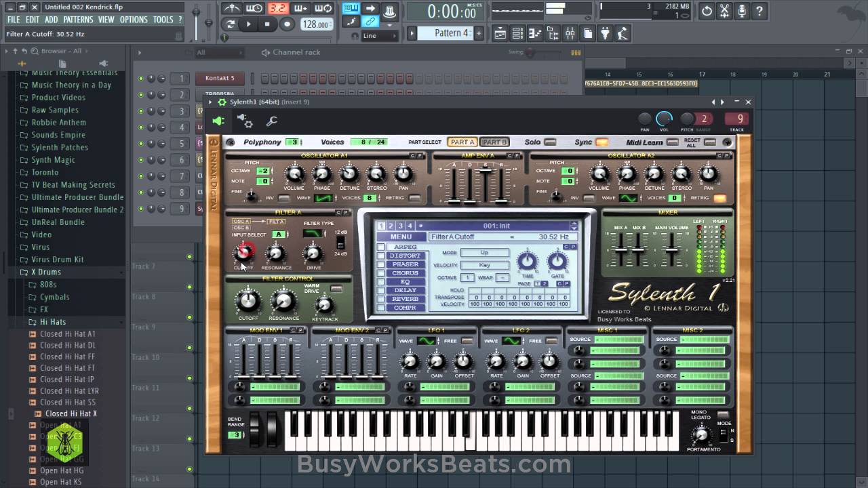Select PART B in Sylenth1
The image size is (868, 488).
pos(494,142)
